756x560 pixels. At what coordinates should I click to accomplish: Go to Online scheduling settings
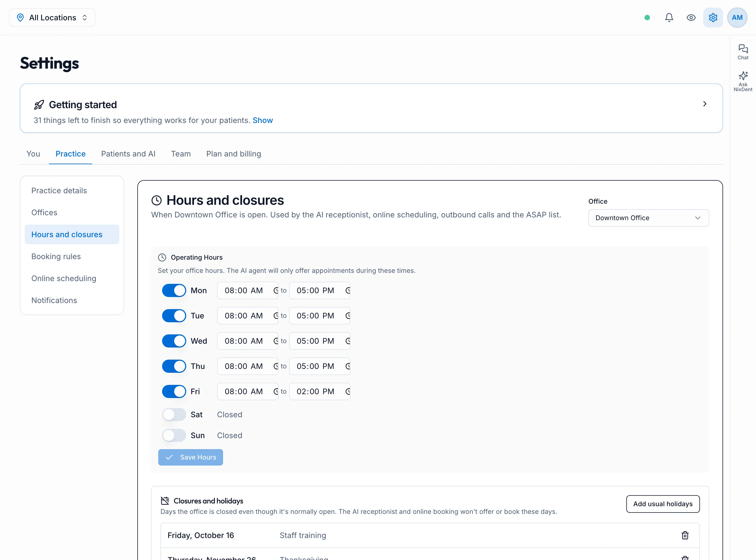pos(72,278)
